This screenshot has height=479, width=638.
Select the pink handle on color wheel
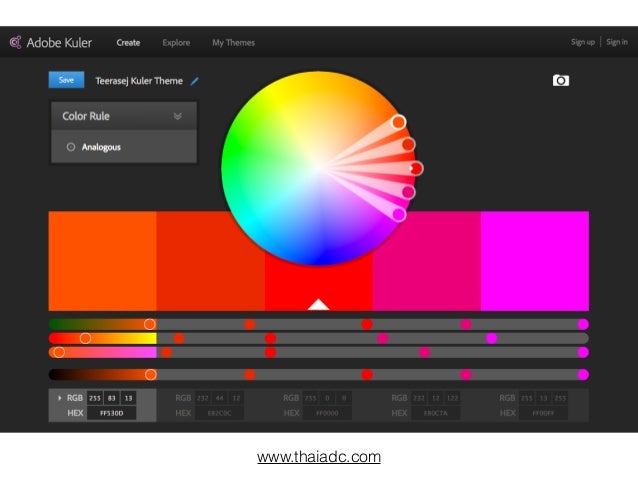[x=408, y=192]
